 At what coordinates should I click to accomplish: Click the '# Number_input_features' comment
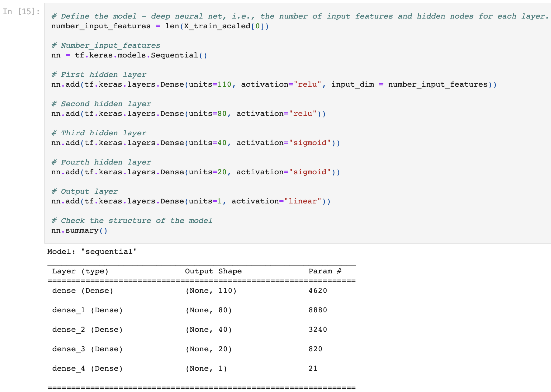click(x=106, y=46)
